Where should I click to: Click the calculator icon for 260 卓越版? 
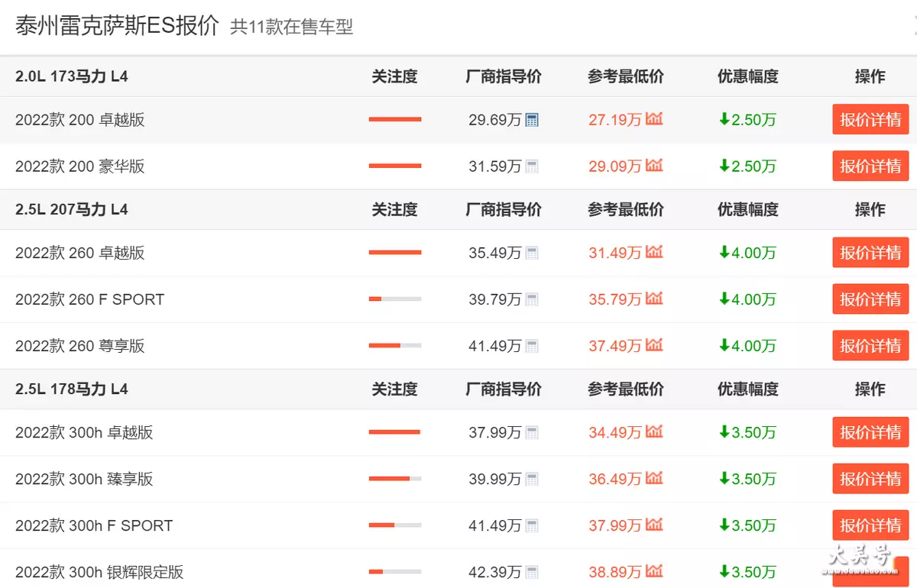(532, 253)
